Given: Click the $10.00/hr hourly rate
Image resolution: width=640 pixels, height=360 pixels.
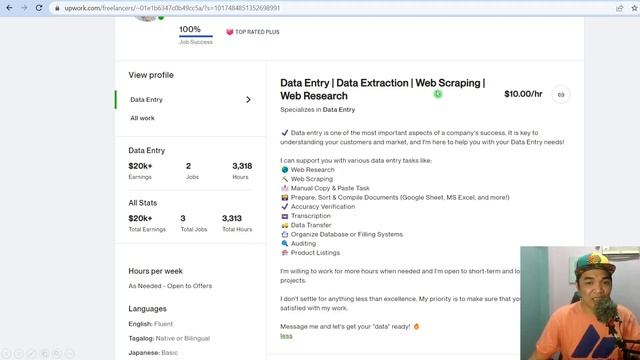Looking at the screenshot, I should pyautogui.click(x=523, y=94).
